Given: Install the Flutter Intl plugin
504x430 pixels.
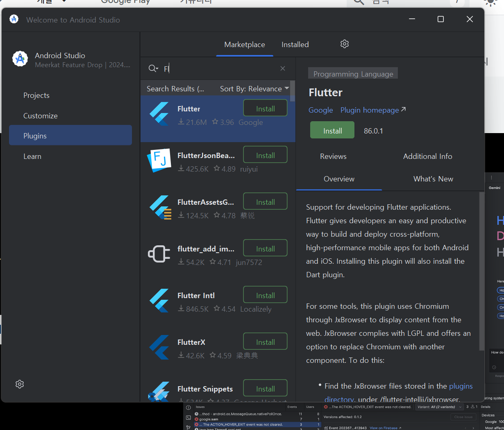Looking at the screenshot, I should pos(266,295).
